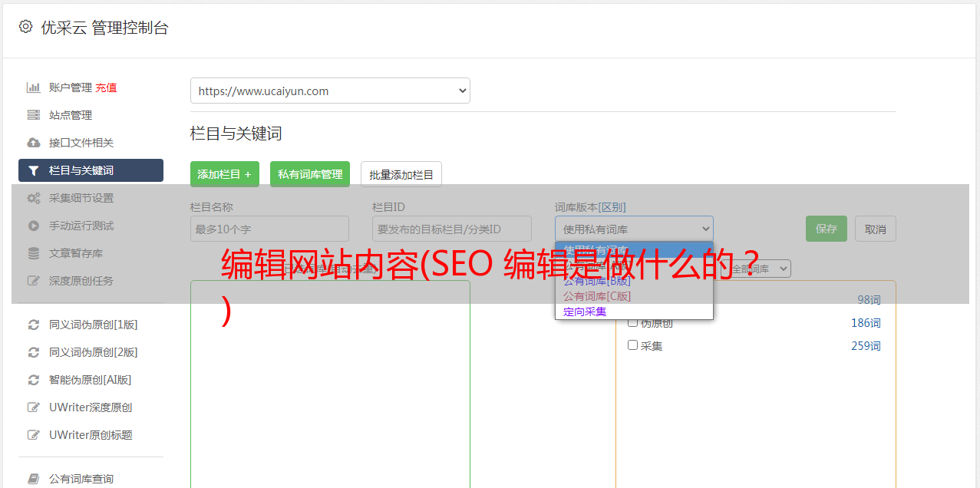Click the 批量添加栏目 button

(401, 174)
